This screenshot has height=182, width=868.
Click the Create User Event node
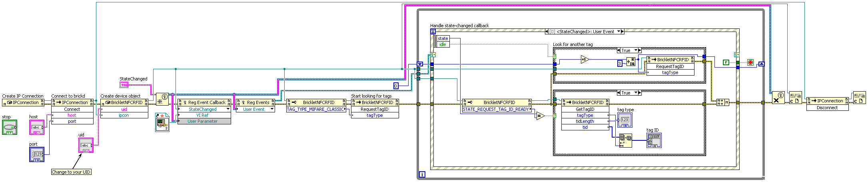click(x=162, y=99)
